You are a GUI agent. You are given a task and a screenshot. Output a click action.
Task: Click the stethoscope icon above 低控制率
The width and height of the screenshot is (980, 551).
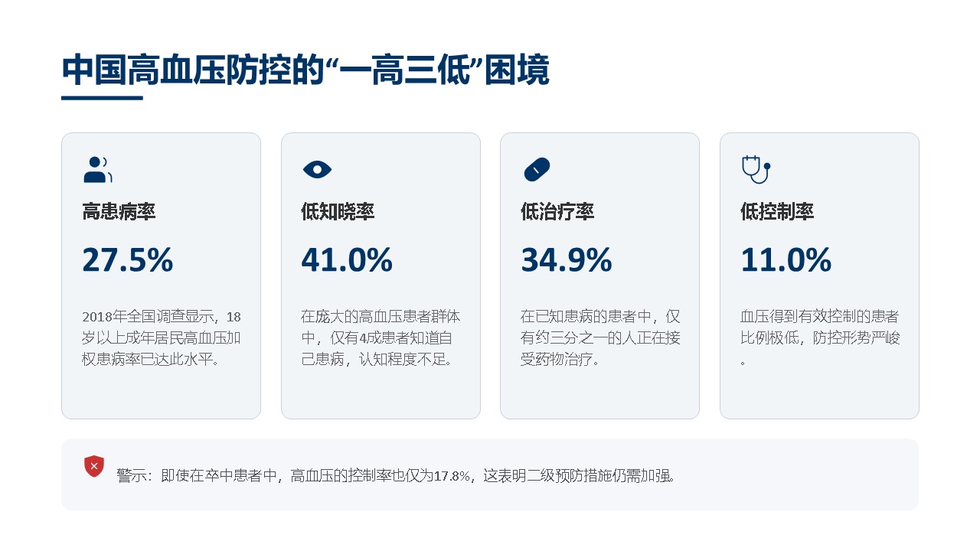(756, 169)
